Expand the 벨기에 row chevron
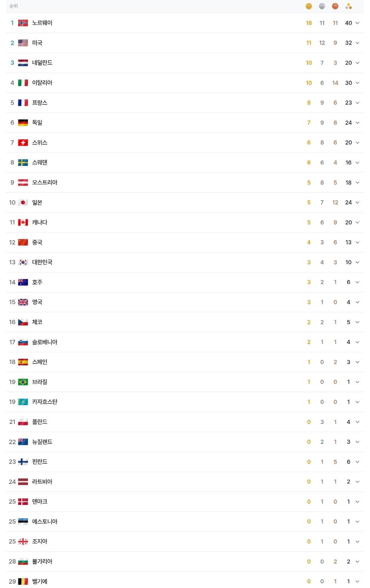Viewport: 370px width, 588px height. tap(357, 581)
